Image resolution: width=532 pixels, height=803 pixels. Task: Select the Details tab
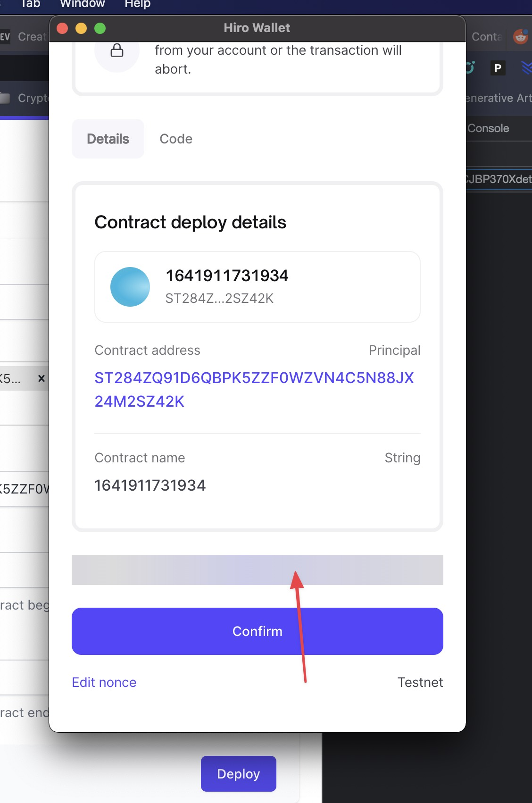coord(108,138)
